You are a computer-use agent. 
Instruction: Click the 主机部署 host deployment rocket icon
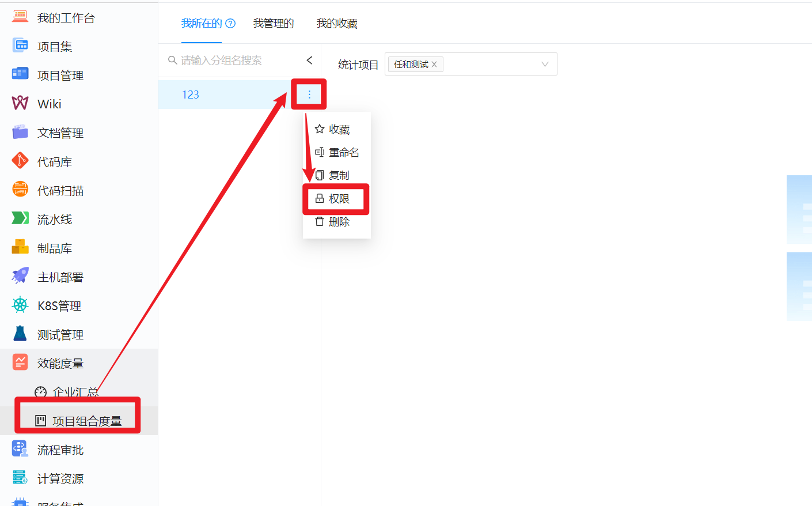(x=20, y=277)
